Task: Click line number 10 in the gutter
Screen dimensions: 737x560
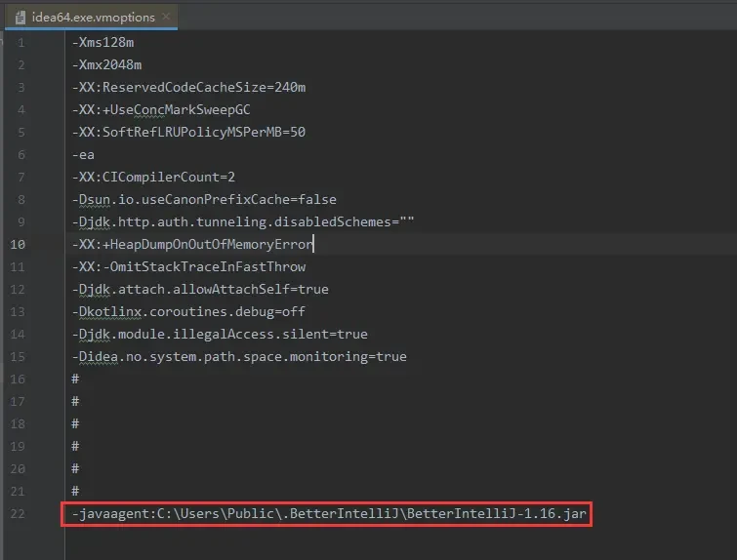Action: coord(19,244)
